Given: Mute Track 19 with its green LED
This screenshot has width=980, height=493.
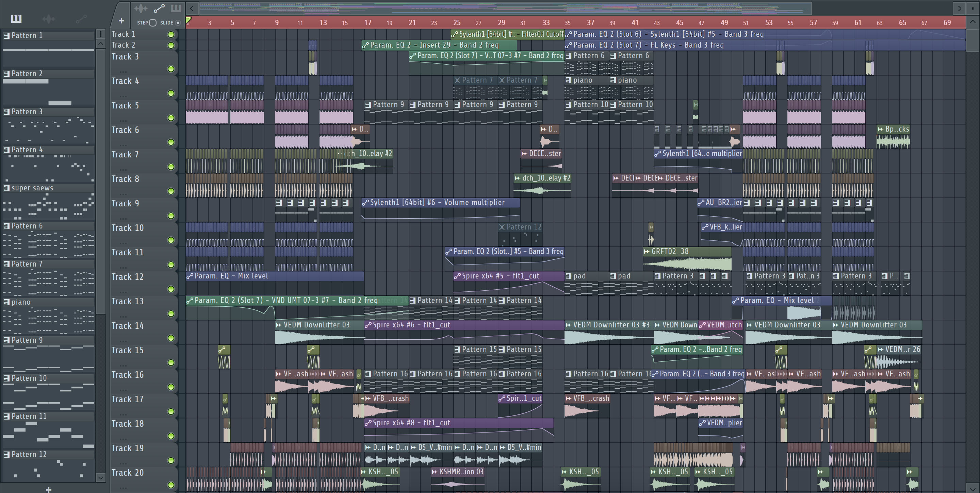Looking at the screenshot, I should pos(171,460).
